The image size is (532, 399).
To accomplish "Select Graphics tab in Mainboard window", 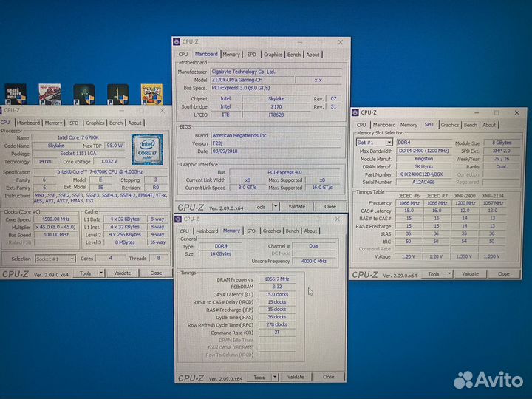I will pos(273,54).
